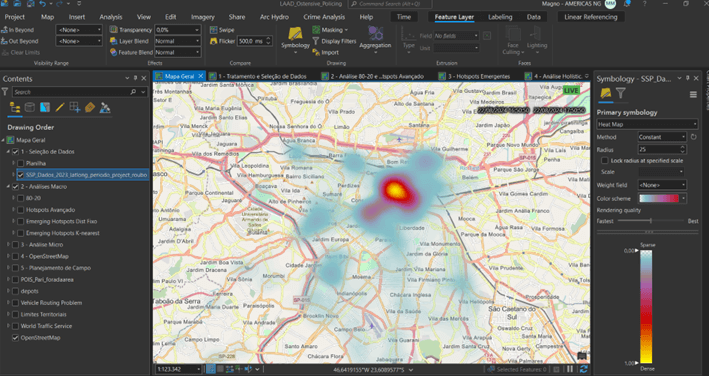709x376 pixels.
Task: Uncheck the SSP_Dados_2023 layer checkbox
Action: tap(20, 175)
